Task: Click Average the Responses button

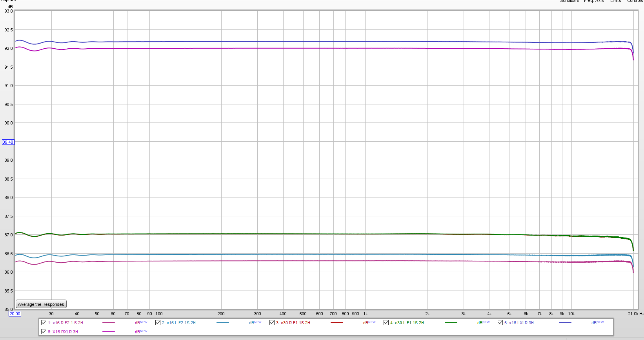Action: [x=41, y=304]
